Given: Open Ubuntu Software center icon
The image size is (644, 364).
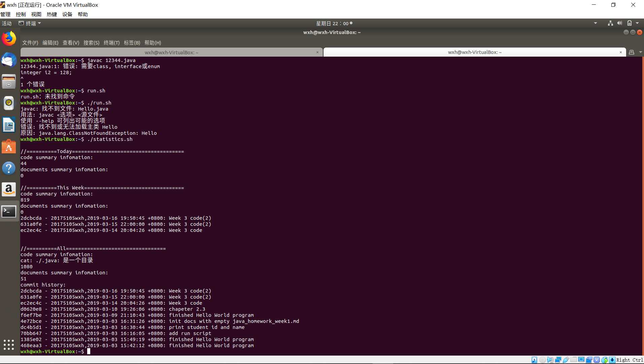Looking at the screenshot, I should [9, 147].
